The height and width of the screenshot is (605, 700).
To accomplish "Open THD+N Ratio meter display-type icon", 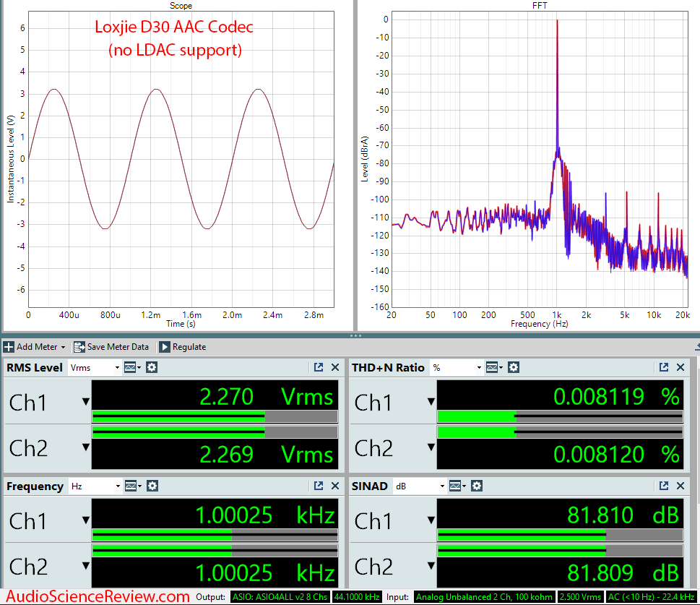I will 493,368.
